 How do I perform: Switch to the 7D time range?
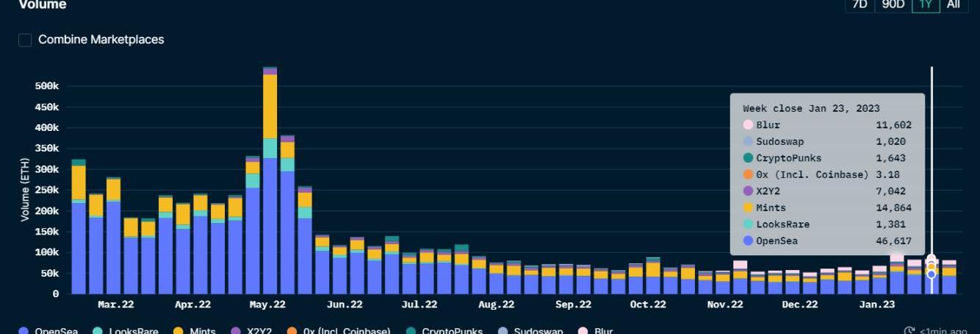[x=860, y=4]
